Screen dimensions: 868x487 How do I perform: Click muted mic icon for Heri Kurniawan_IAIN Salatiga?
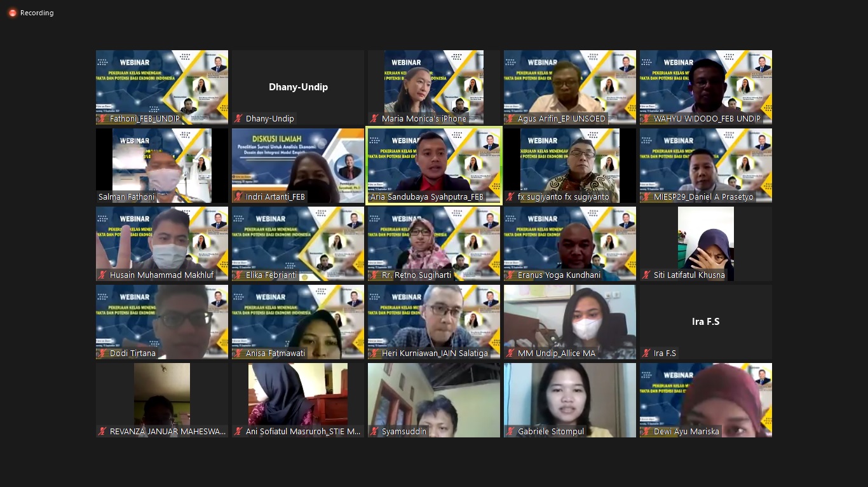click(x=375, y=353)
